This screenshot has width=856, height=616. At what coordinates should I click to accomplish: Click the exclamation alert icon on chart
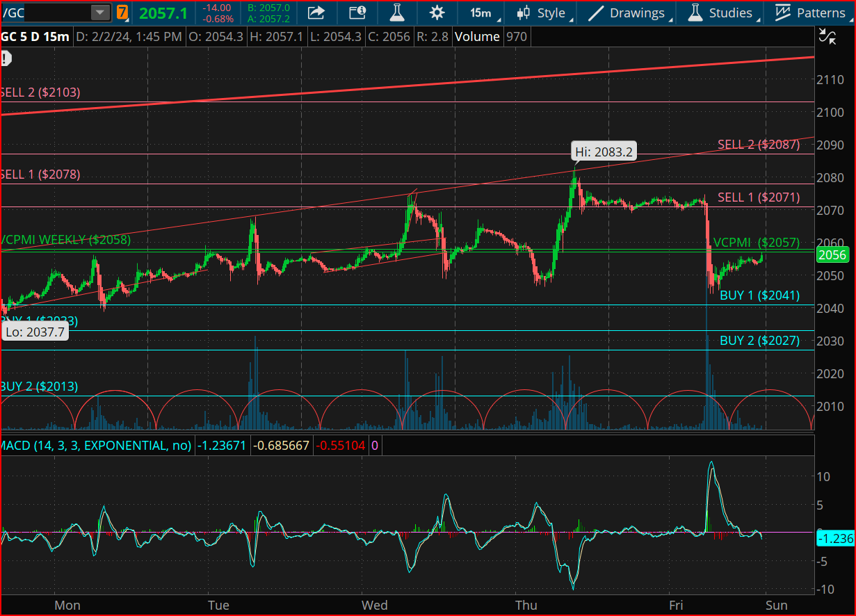(x=5, y=59)
